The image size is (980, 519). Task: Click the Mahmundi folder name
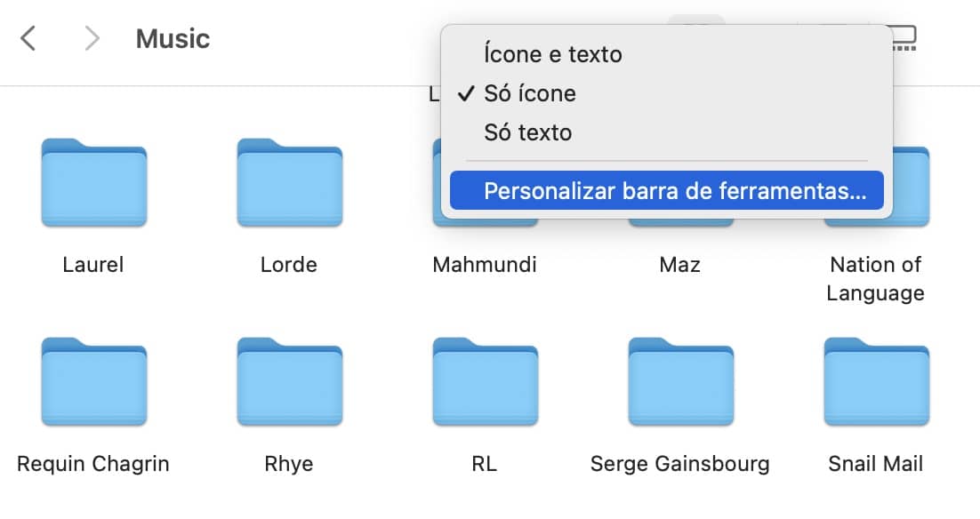(485, 265)
